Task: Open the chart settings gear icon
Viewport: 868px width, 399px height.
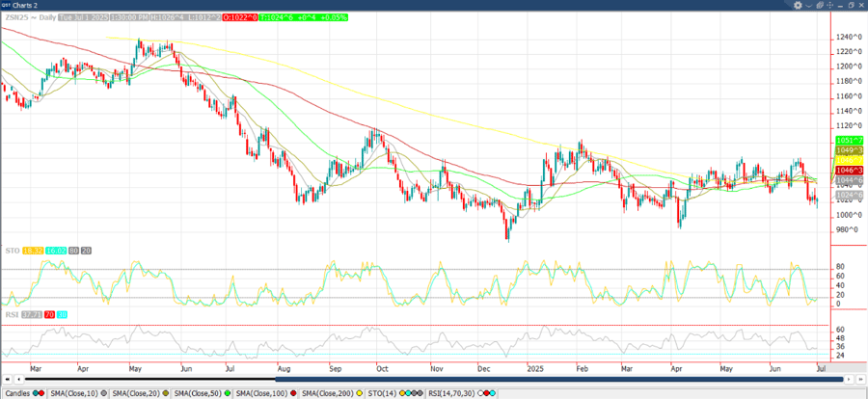Action: [x=798, y=6]
